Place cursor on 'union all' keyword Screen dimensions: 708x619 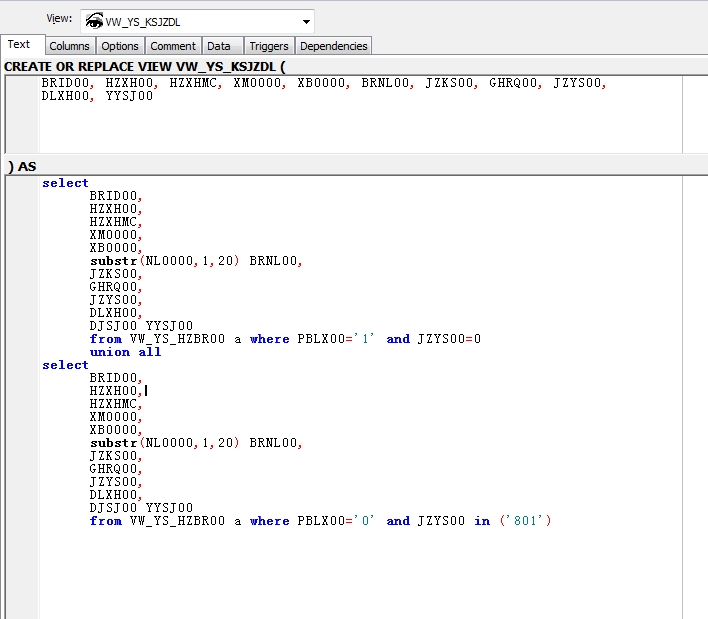125,352
